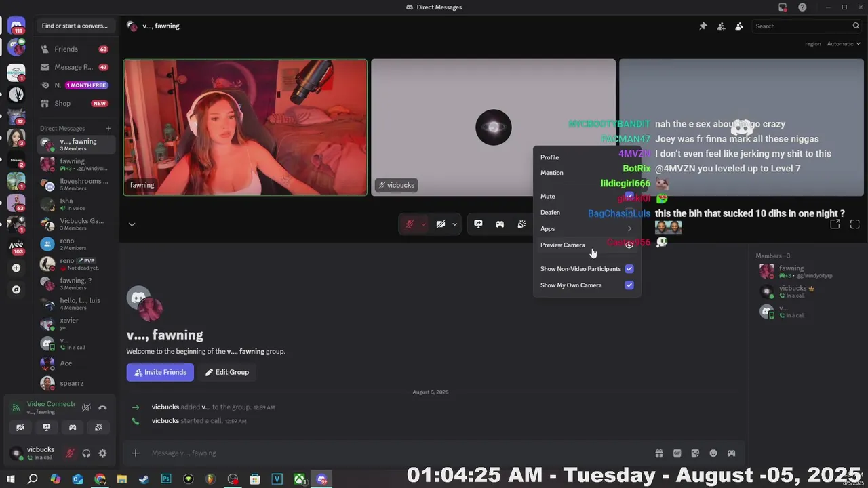Open the Friends tab

click(76, 49)
